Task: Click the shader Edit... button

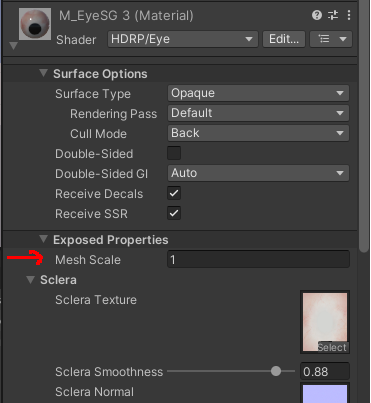Action: (284, 39)
